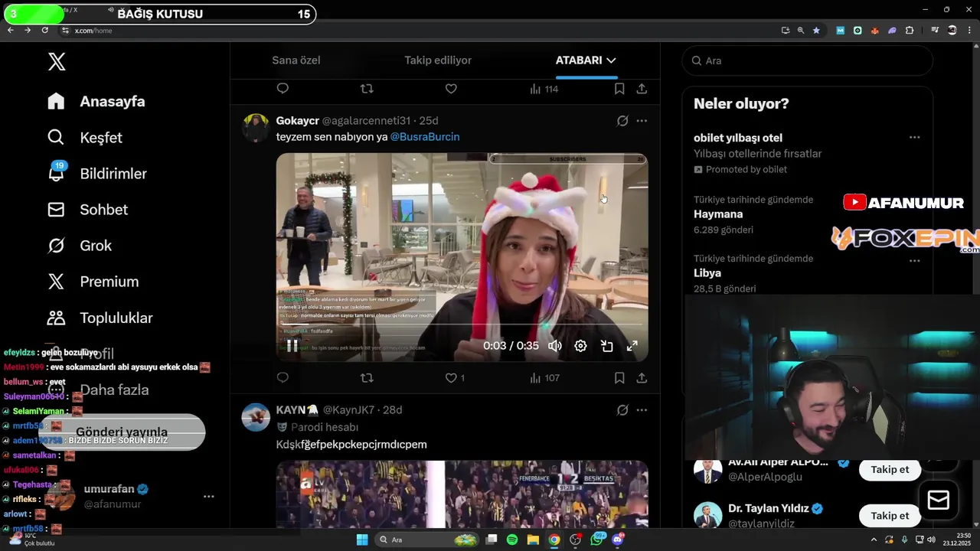Open browser zoom magnifier icon
The height and width of the screenshot is (551, 980).
point(801,30)
